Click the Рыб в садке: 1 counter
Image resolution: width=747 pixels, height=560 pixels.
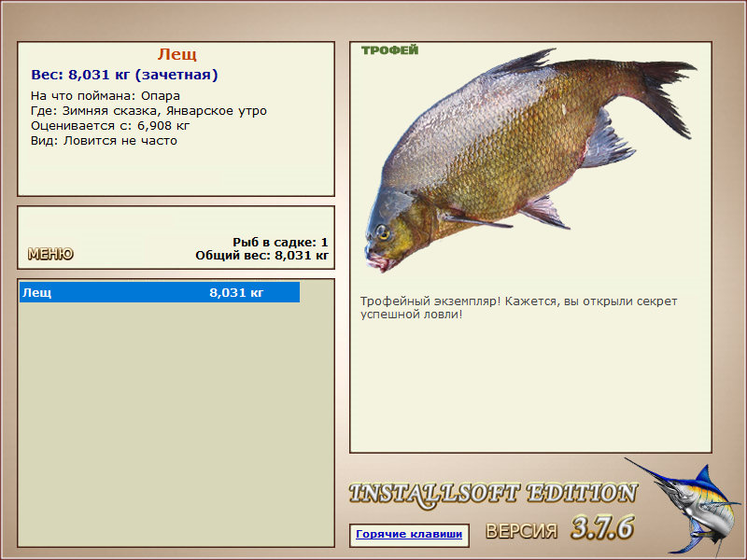280,242
